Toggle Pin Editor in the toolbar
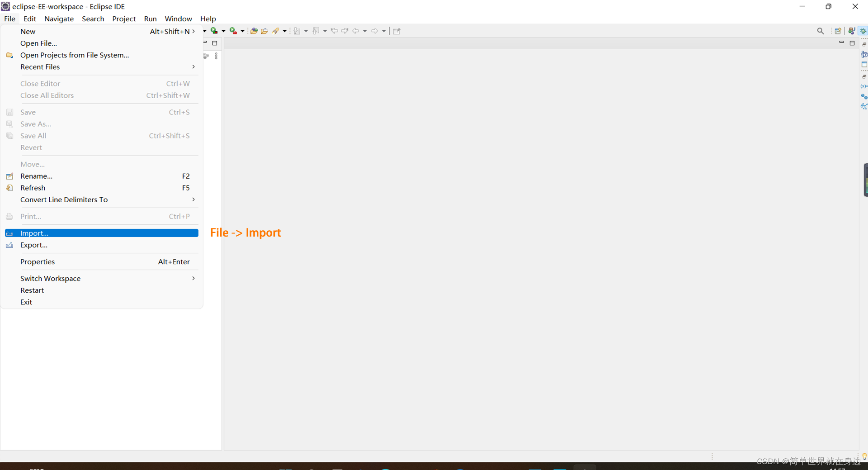This screenshot has height=470, width=868. click(x=396, y=31)
